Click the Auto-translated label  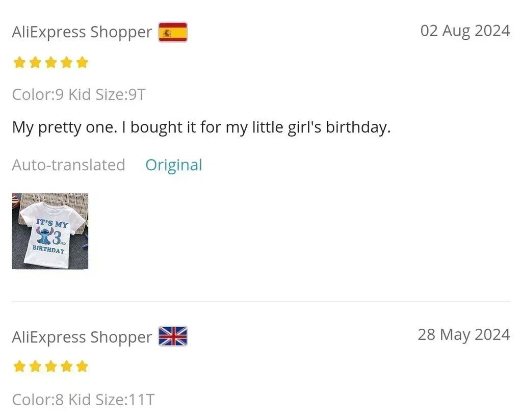pyautogui.click(x=68, y=165)
